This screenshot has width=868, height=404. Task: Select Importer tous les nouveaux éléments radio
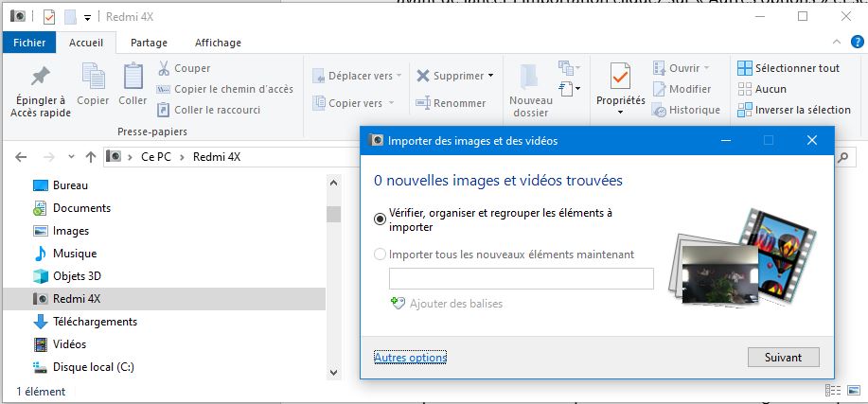[380, 255]
